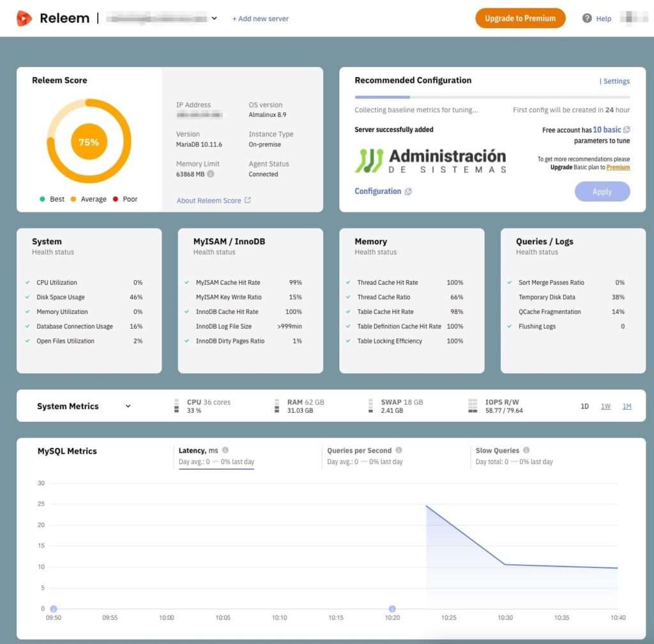The height and width of the screenshot is (644, 654).
Task: Open the Settings link on Recommended Configuration
Action: click(617, 81)
